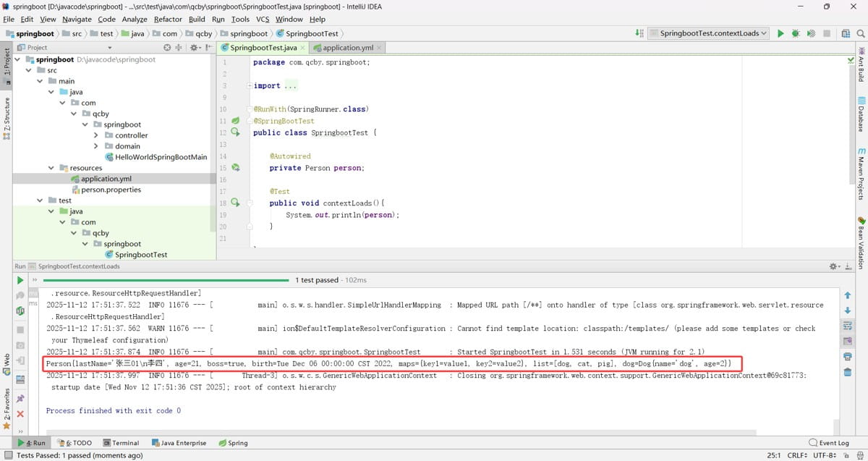Image resolution: width=868 pixels, height=461 pixels.
Task: Click run gutter icon beside contextLoads method
Action: coord(235,203)
